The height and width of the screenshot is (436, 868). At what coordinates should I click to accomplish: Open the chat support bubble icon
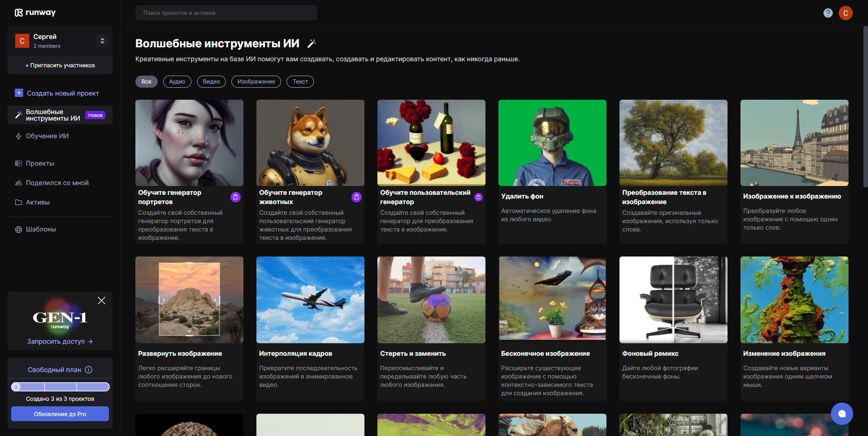842,414
